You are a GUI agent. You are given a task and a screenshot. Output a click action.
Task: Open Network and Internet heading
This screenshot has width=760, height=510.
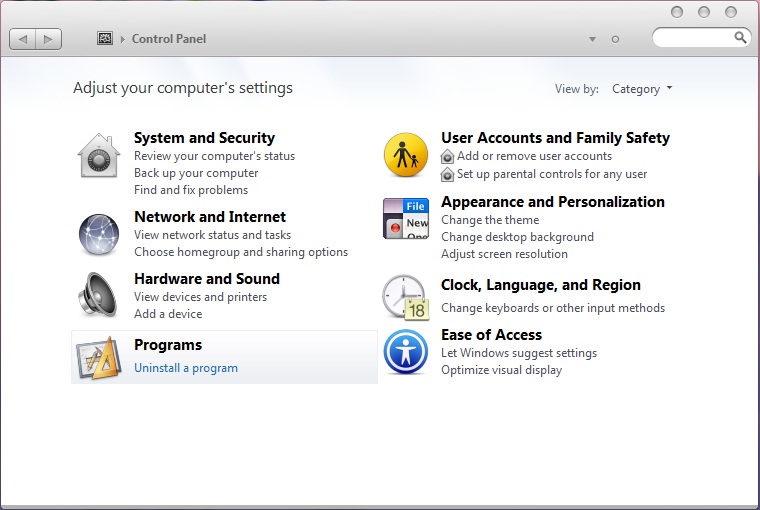coord(210,217)
